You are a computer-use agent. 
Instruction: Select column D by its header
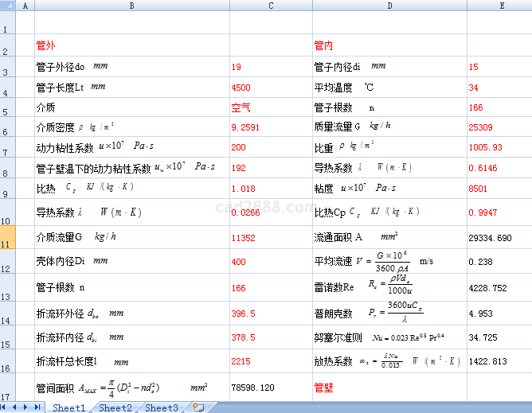tap(389, 6)
